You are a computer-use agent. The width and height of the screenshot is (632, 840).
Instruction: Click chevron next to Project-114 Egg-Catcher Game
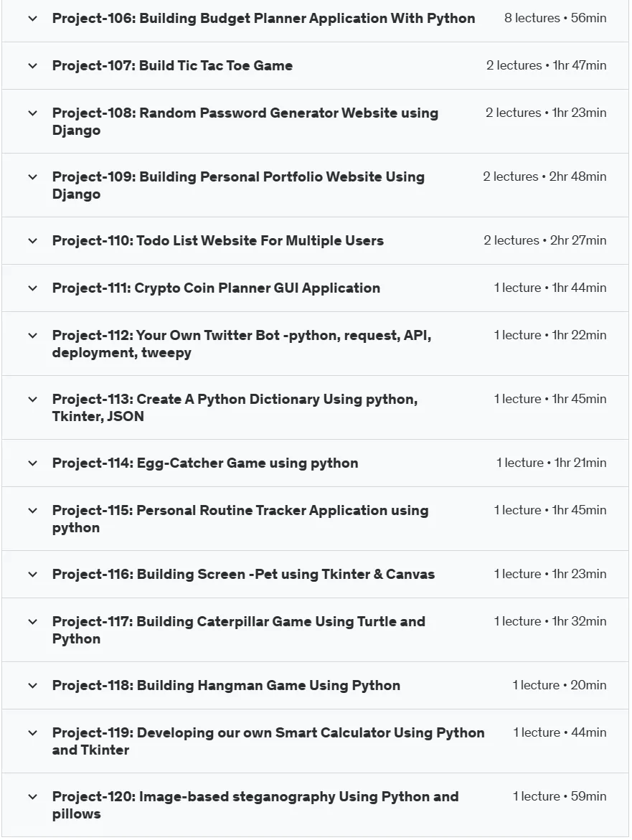tap(33, 463)
